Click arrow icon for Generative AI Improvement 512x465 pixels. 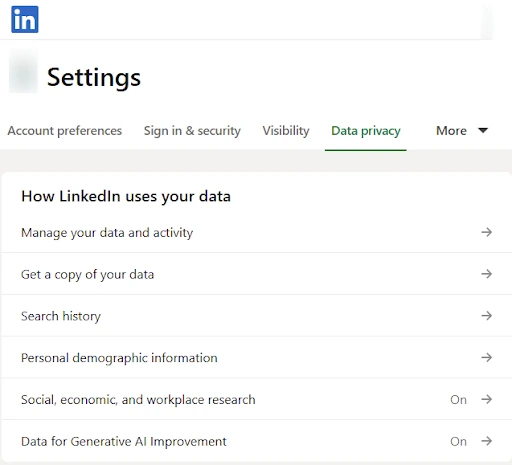[x=487, y=441]
